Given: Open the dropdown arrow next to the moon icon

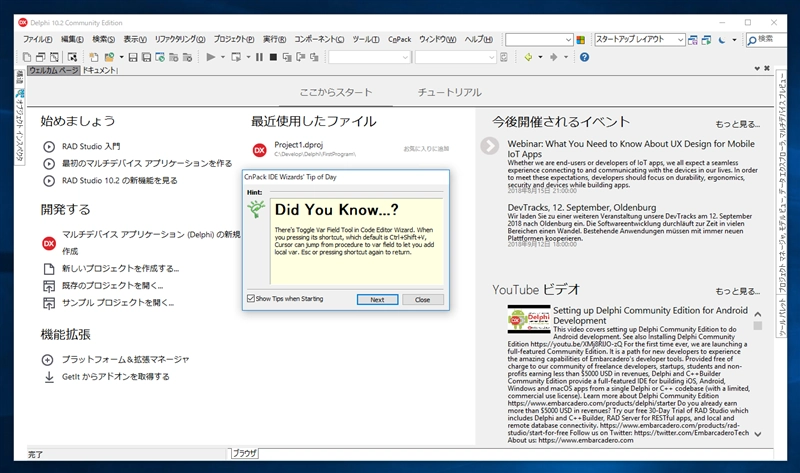Looking at the screenshot, I should (734, 40).
